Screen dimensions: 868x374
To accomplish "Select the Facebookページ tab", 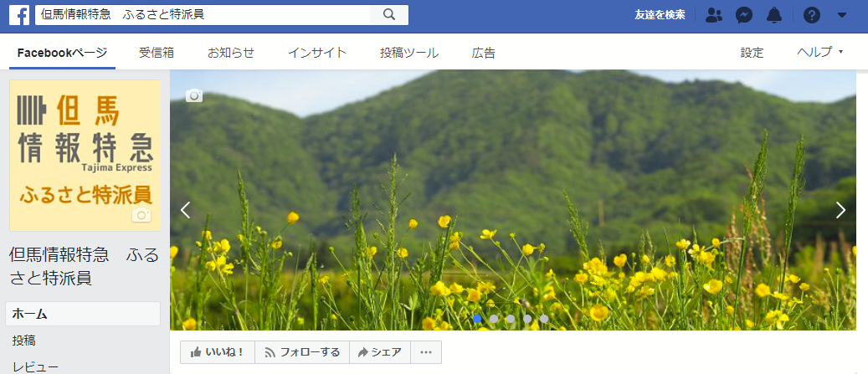I will [x=63, y=53].
